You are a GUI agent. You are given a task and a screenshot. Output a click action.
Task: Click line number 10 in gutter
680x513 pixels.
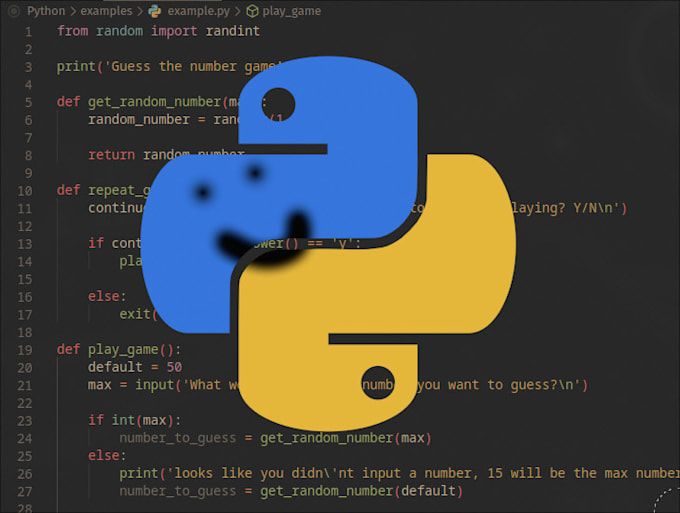[25, 191]
